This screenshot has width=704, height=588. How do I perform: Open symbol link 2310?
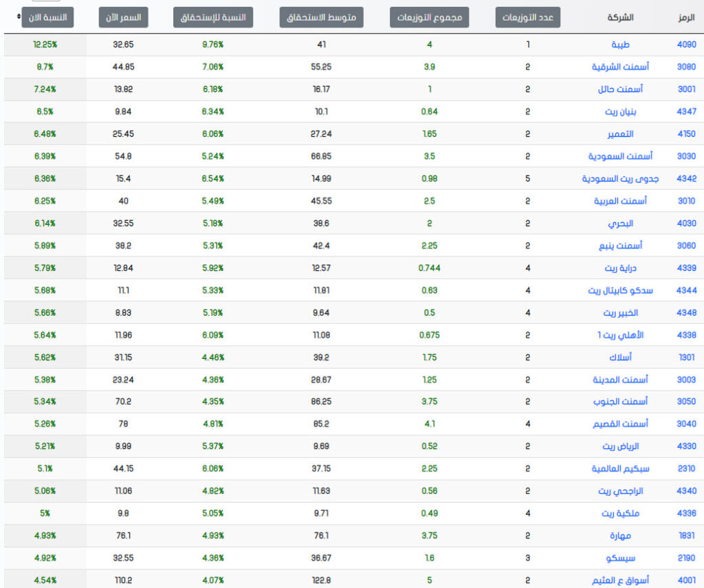pyautogui.click(x=687, y=469)
